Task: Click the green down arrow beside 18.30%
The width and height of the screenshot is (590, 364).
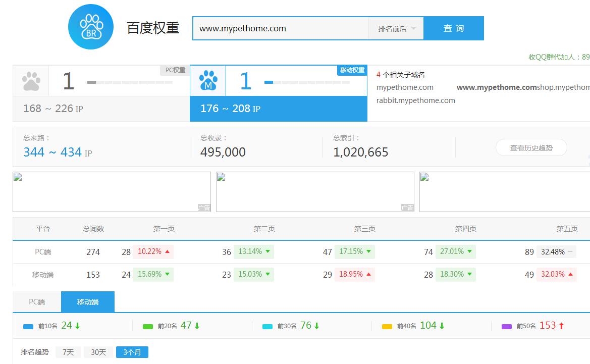Action: click(x=469, y=274)
